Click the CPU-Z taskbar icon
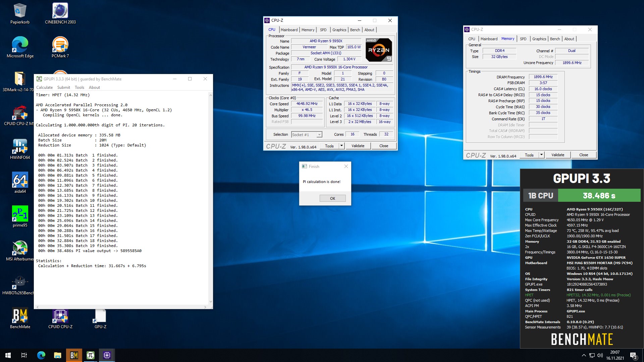The image size is (644, 362). click(107, 355)
